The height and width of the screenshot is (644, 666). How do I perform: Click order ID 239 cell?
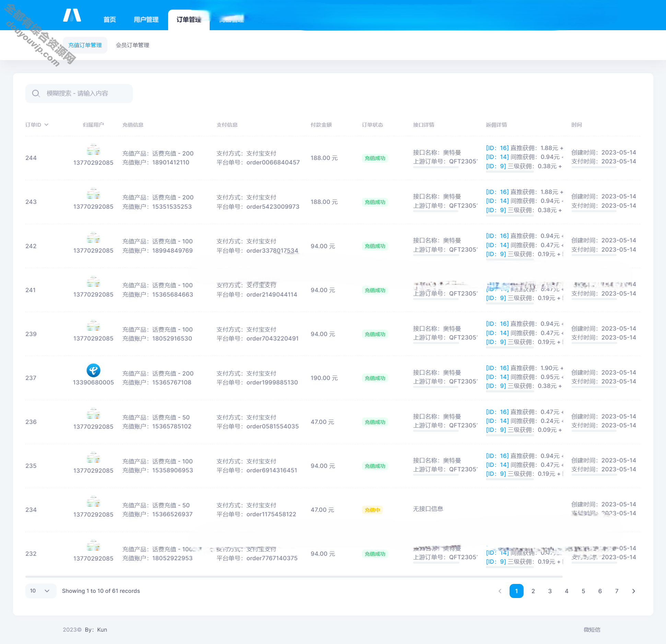pyautogui.click(x=31, y=334)
